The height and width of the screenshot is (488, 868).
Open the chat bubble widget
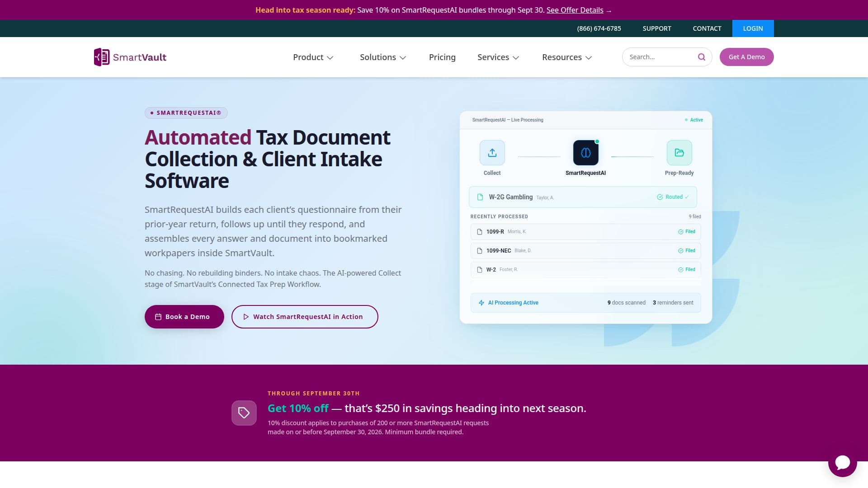point(842,462)
